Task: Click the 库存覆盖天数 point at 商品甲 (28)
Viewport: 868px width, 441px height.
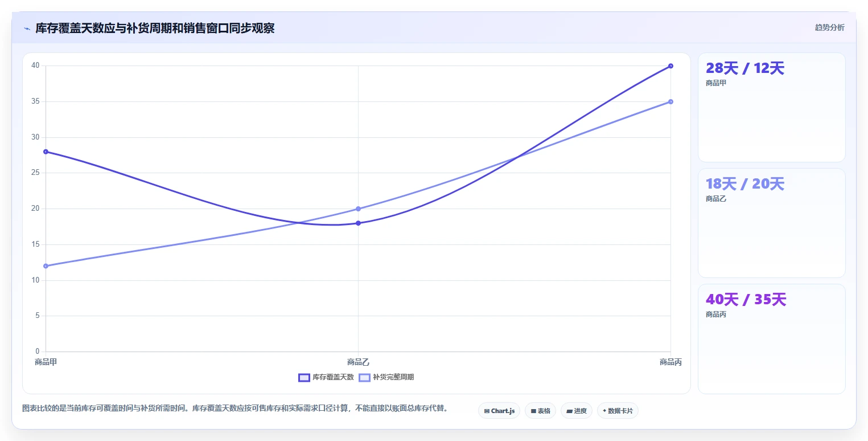Action: coord(46,152)
